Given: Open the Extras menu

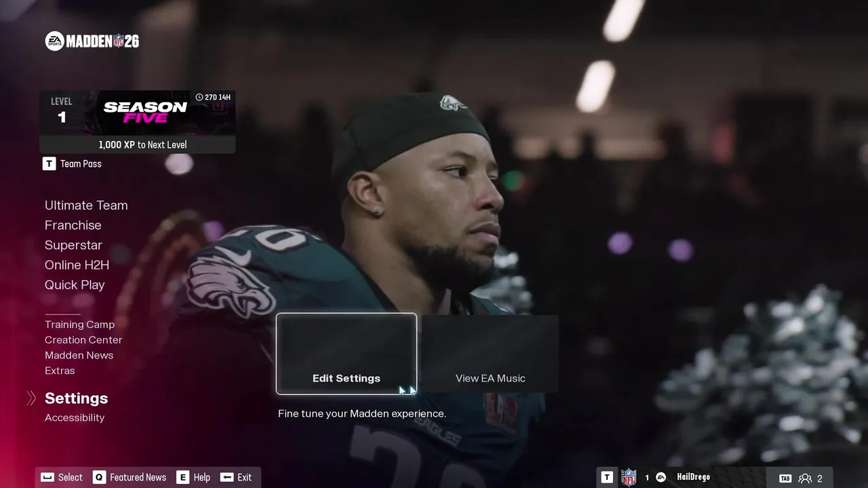Looking at the screenshot, I should pyautogui.click(x=60, y=371).
